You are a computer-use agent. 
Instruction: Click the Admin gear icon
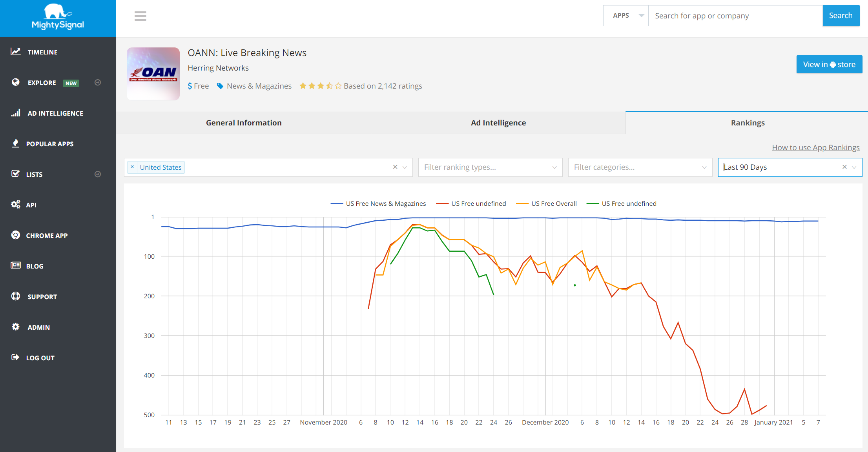16,327
